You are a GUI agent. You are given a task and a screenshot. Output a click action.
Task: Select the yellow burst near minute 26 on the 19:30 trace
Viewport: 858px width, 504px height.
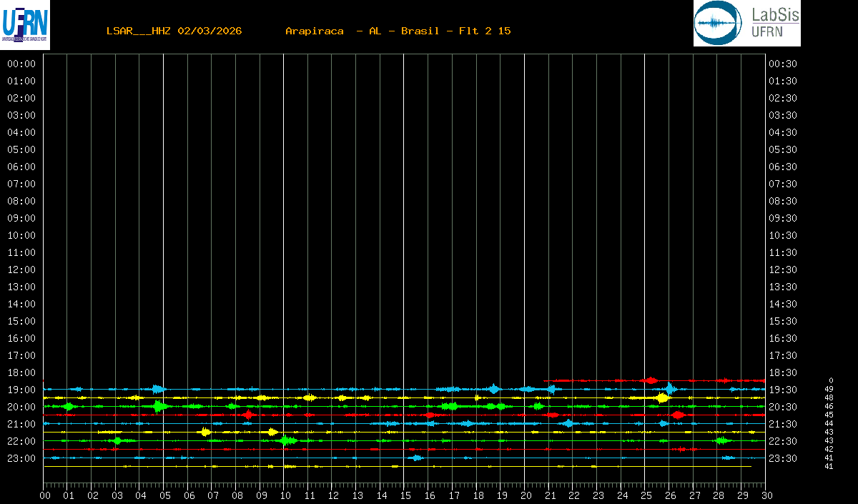663,397
